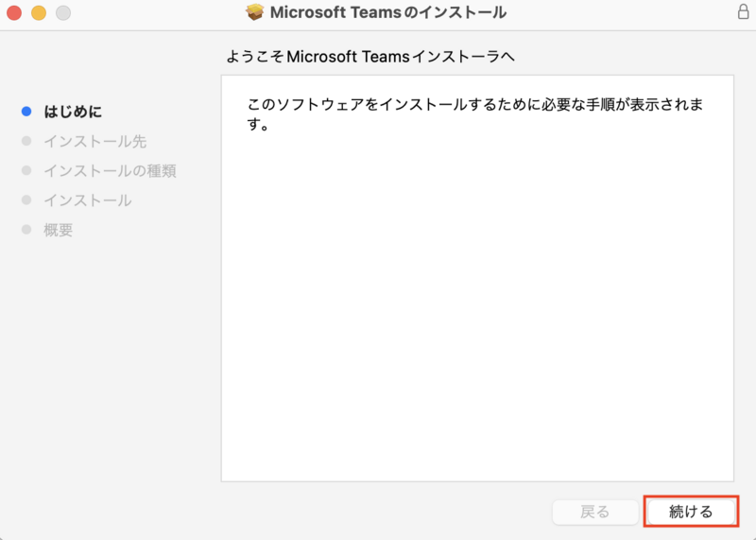Minimize the installer with yellow button
Image resolution: width=756 pixels, height=540 pixels.
[39, 13]
